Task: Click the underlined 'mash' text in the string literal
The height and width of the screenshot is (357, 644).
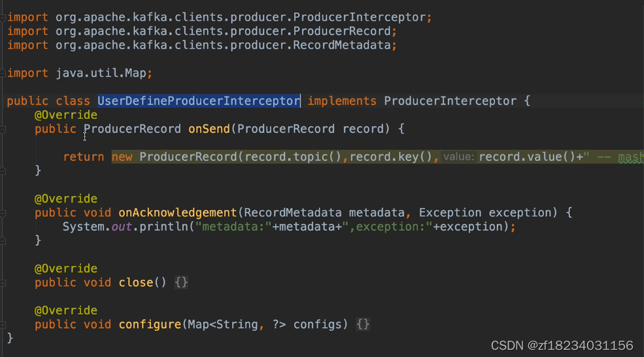Action: click(631, 157)
